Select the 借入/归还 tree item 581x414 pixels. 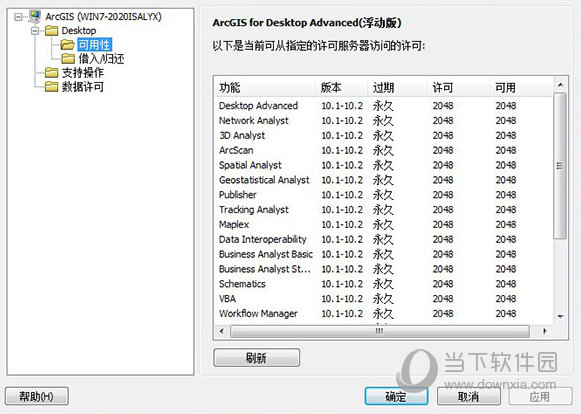101,59
